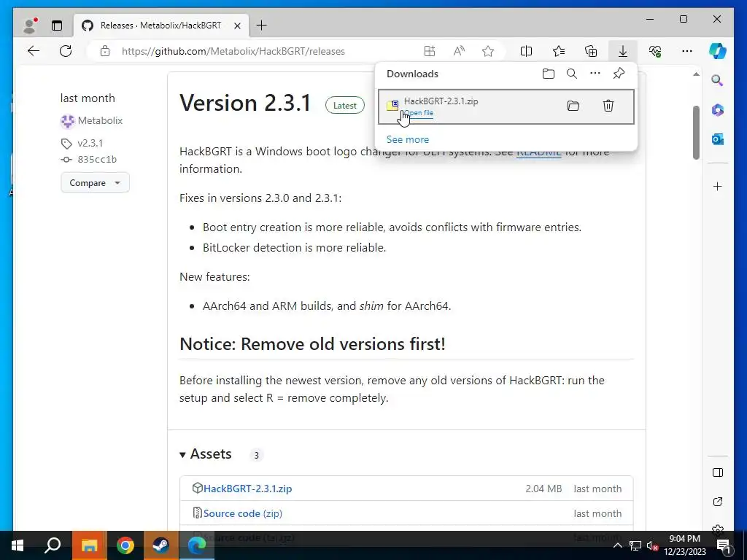The image size is (747, 560).
Task: Open the tab actions menu icon
Action: tap(57, 26)
